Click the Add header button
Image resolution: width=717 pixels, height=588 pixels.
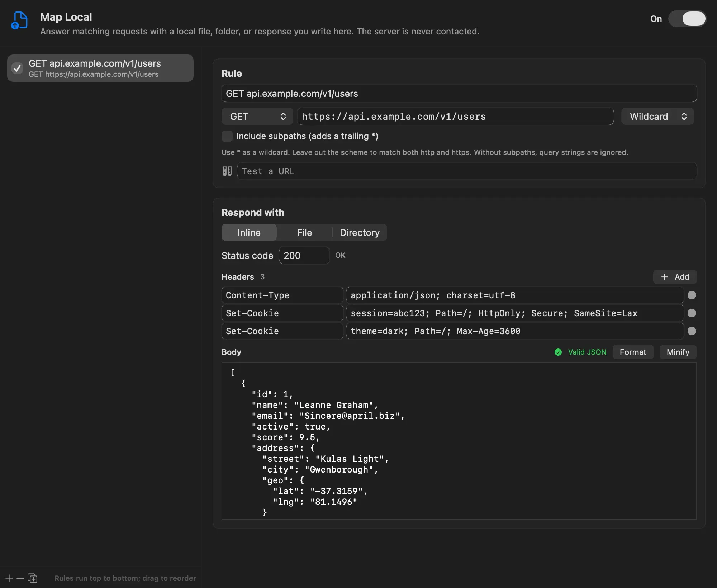click(x=675, y=277)
